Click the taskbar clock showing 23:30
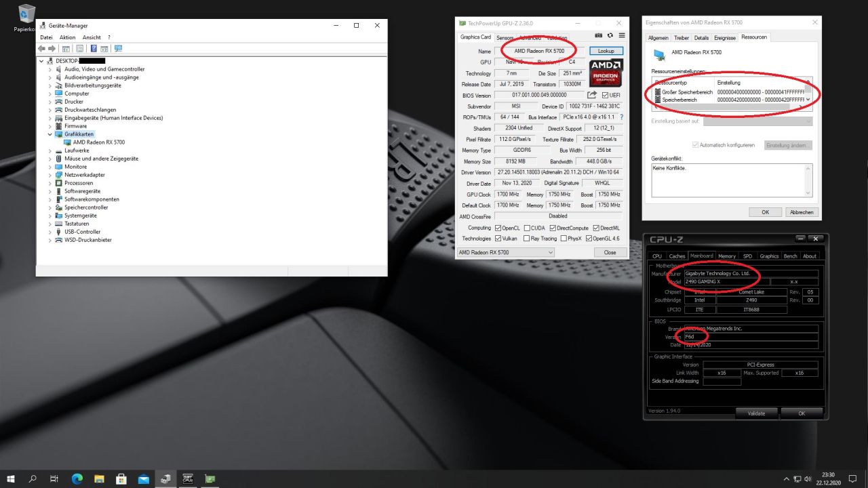This screenshot has width=868, height=488. 828,479
